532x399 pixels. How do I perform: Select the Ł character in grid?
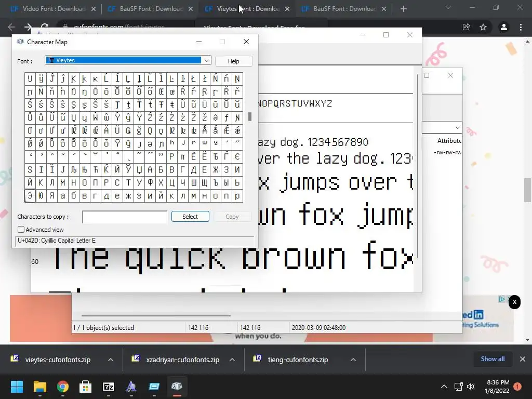(193, 79)
